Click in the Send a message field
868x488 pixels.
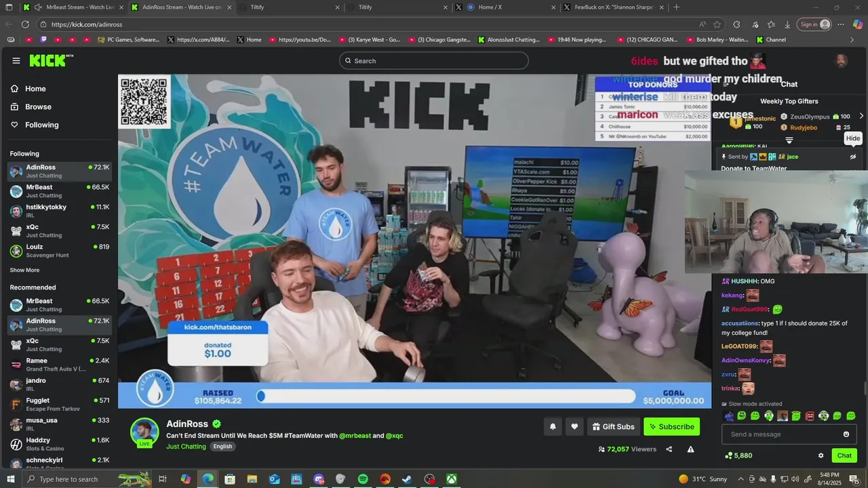click(781, 434)
